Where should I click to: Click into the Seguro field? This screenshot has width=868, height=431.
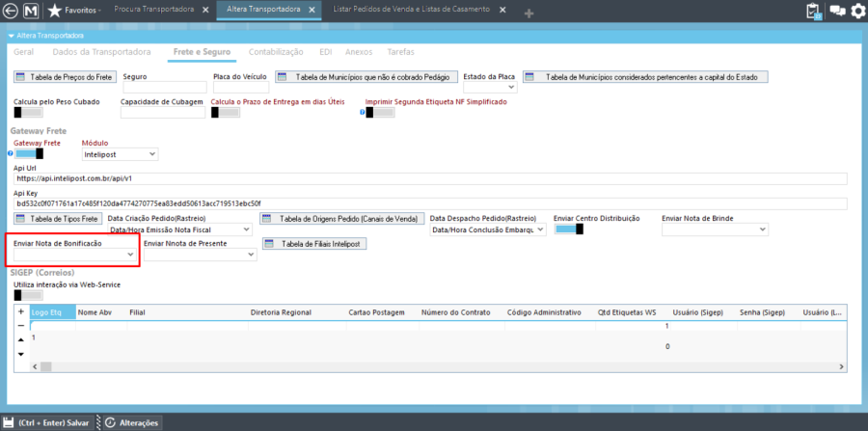click(x=165, y=87)
